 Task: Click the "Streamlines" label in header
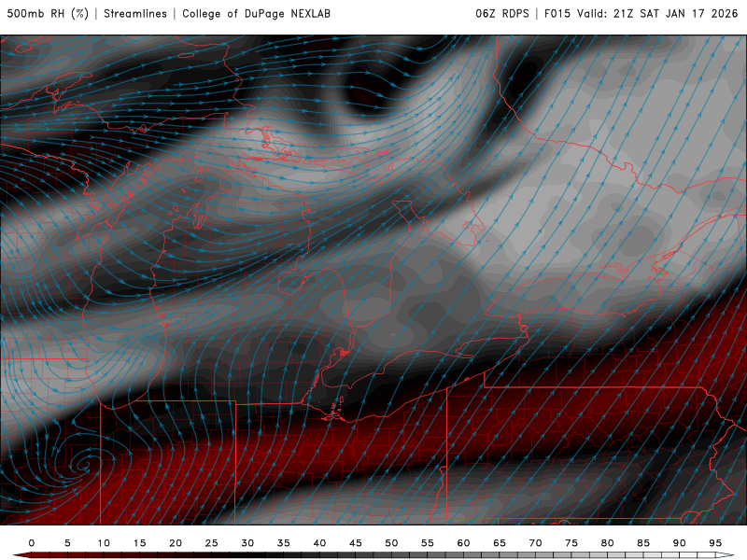(135, 13)
